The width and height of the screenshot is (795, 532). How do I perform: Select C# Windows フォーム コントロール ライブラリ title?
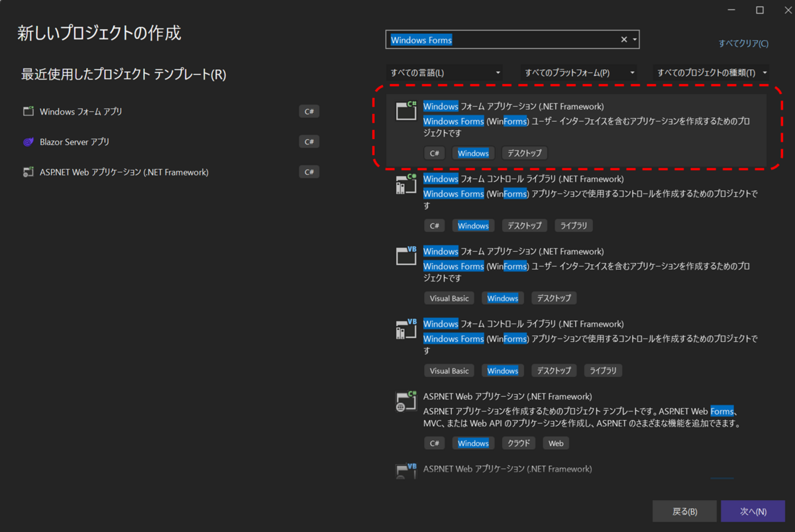point(523,179)
